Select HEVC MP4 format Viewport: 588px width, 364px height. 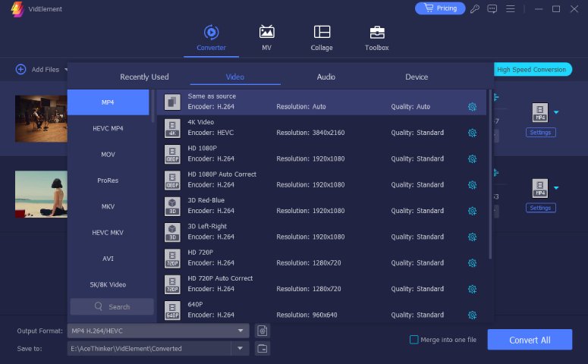108,128
